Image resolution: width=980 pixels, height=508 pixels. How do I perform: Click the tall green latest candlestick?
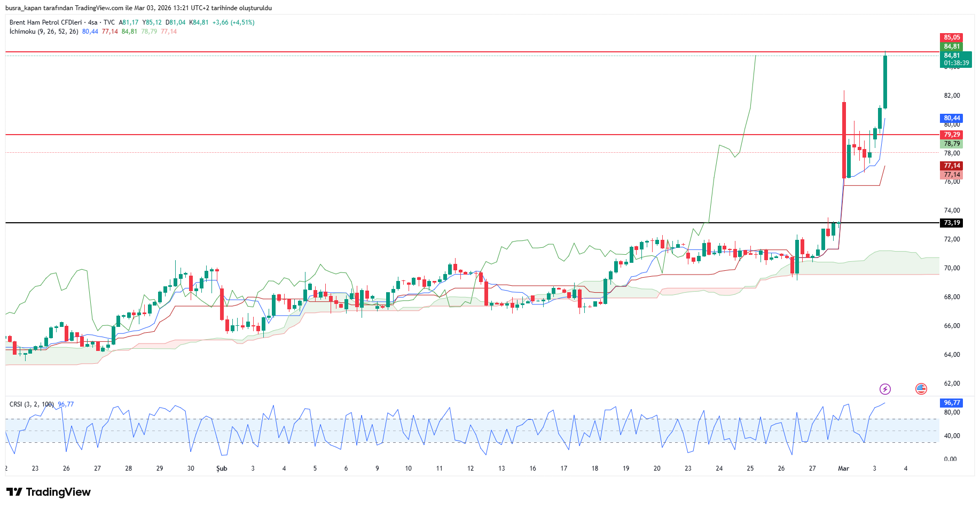point(885,82)
